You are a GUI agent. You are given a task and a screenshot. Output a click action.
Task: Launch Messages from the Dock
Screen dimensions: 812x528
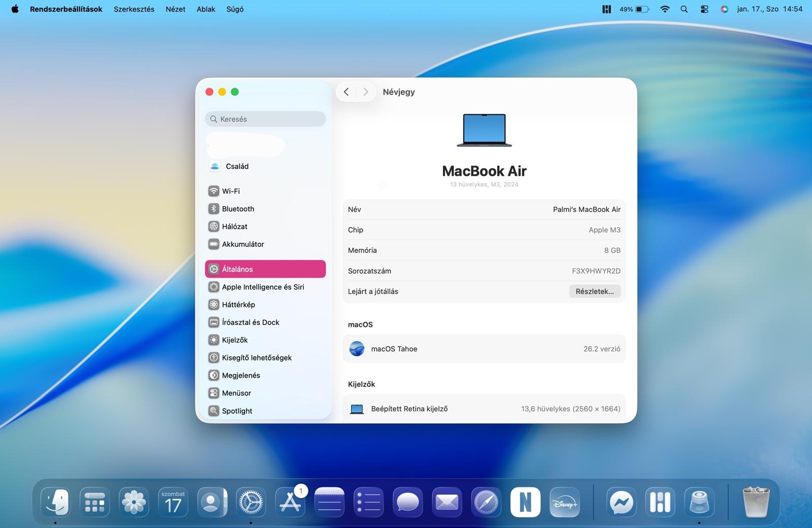coord(408,502)
